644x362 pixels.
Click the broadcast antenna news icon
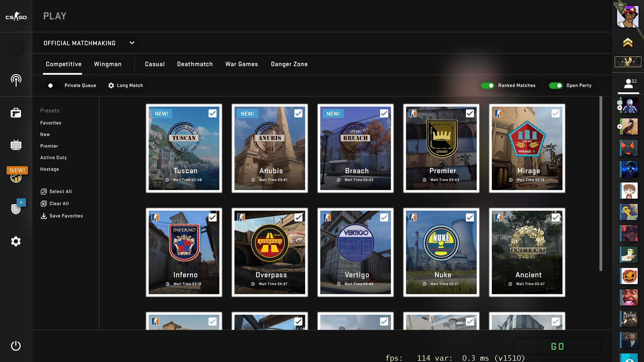[x=16, y=80]
